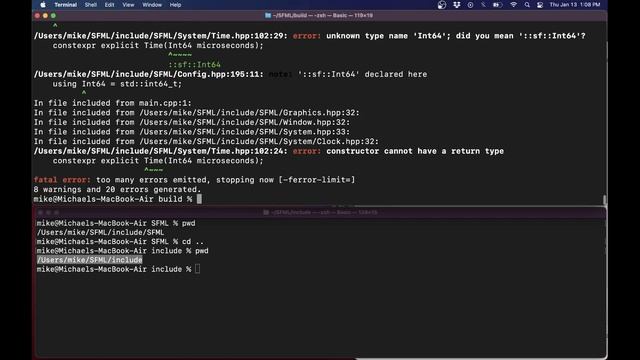Click "too many errors emitted, stopping now"
This screenshot has height=360, width=640.
tap(185, 180)
